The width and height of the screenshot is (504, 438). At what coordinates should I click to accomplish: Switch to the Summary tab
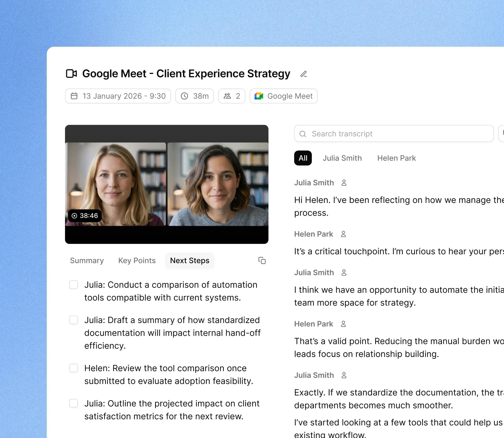pos(87,261)
